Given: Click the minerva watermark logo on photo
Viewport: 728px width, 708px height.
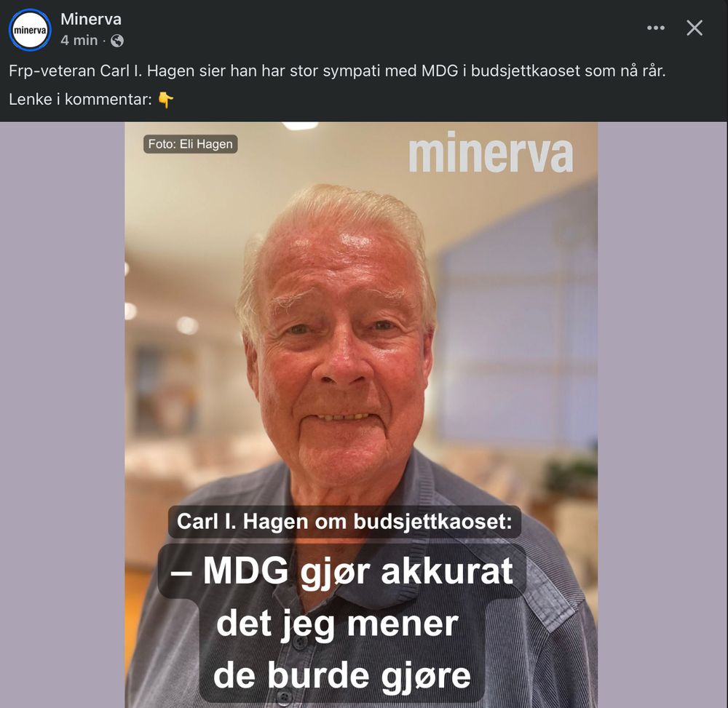Looking at the screenshot, I should point(491,152).
